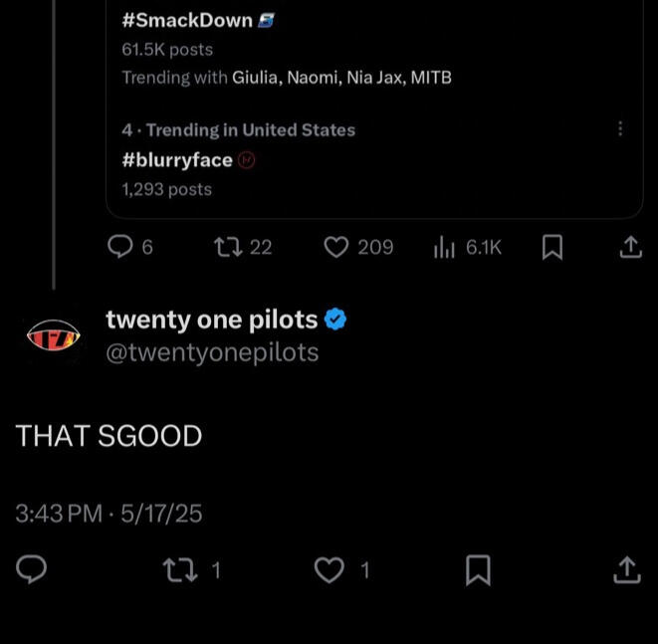Image resolution: width=658 pixels, height=644 pixels.
Task: Open more options for #blurryface trend
Action: pos(621,129)
